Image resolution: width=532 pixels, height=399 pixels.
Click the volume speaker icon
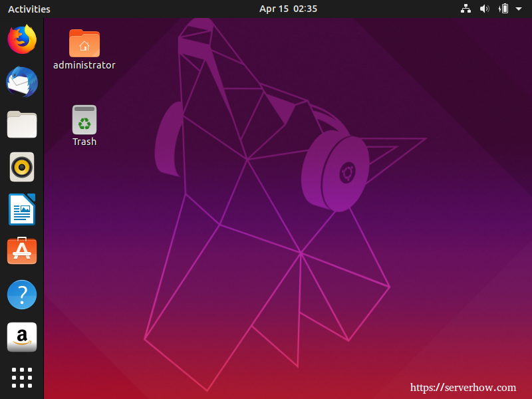[x=485, y=9]
